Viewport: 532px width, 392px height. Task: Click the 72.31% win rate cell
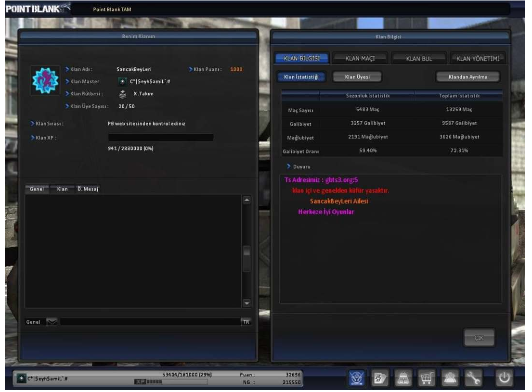459,150
